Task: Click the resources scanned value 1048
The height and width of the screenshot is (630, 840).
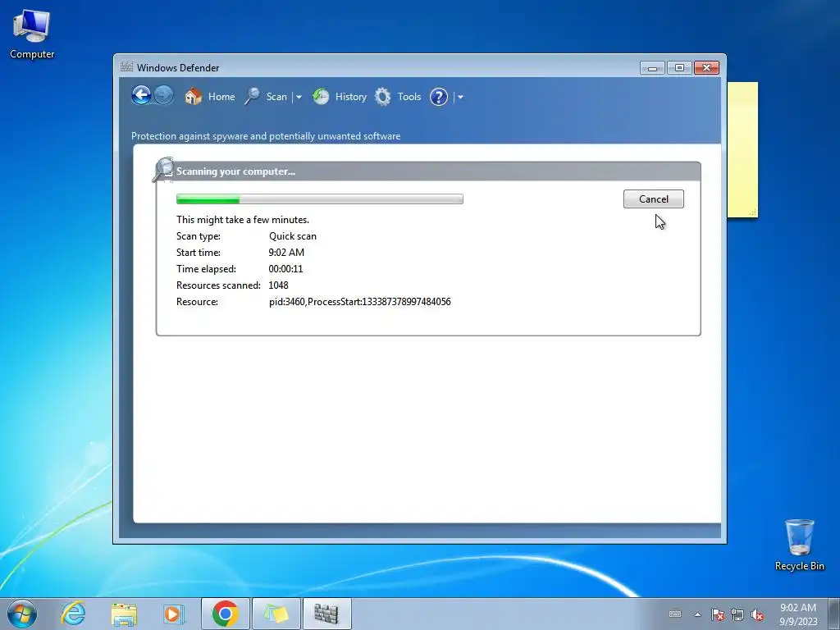Action: [278, 285]
